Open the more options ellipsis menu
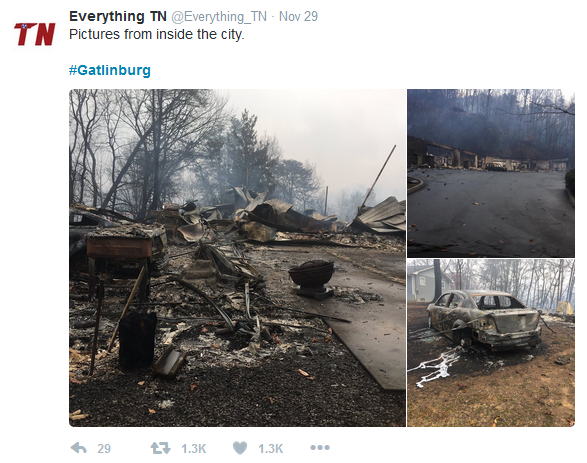587x463 pixels. click(x=320, y=447)
